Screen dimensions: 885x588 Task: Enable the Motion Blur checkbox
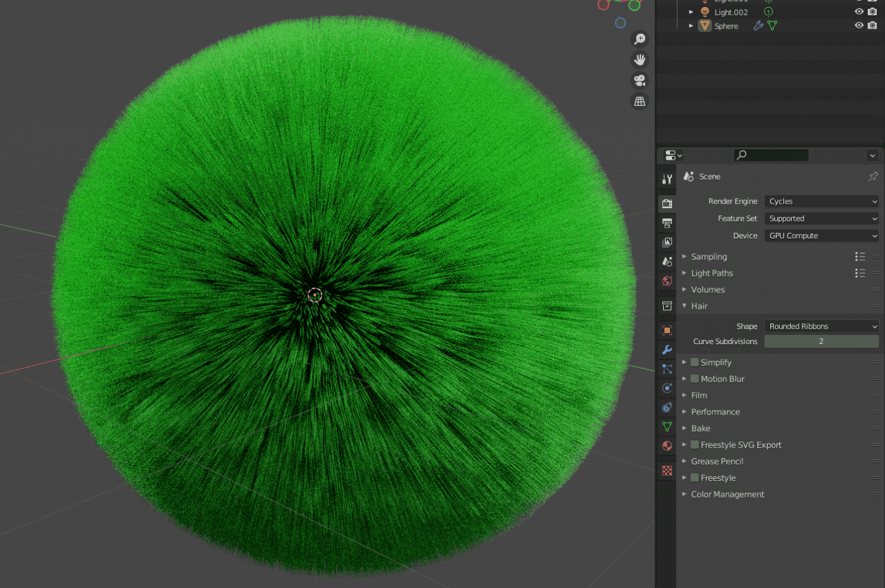(x=695, y=379)
